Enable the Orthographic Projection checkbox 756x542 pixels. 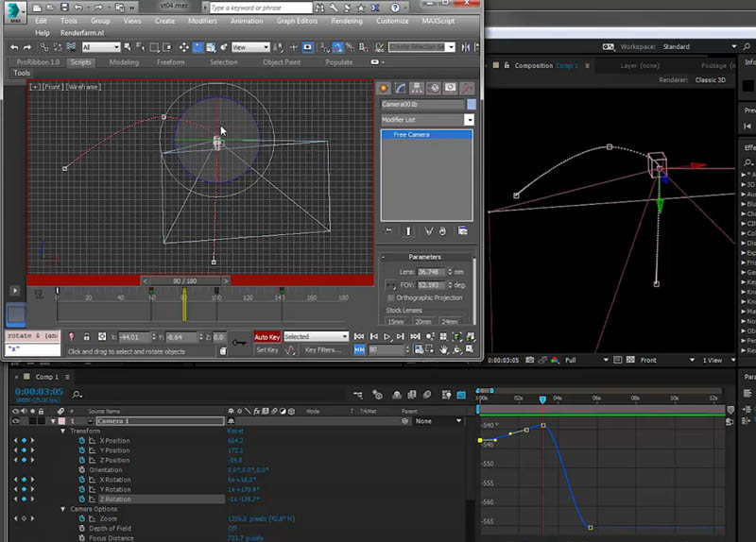click(391, 297)
